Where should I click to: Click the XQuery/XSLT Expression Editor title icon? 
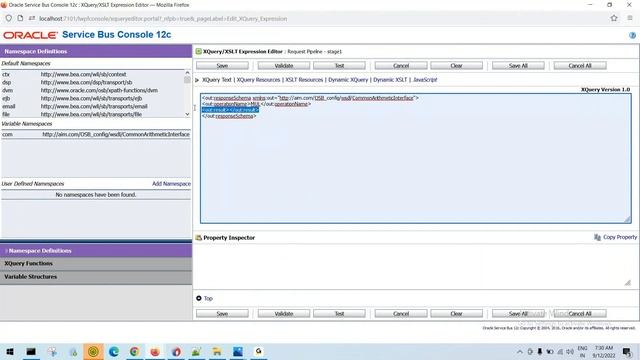(x=198, y=51)
